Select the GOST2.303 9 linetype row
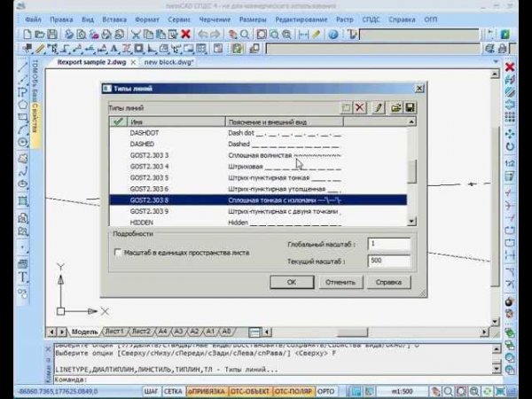This screenshot has width=532, height=399. 258,211
